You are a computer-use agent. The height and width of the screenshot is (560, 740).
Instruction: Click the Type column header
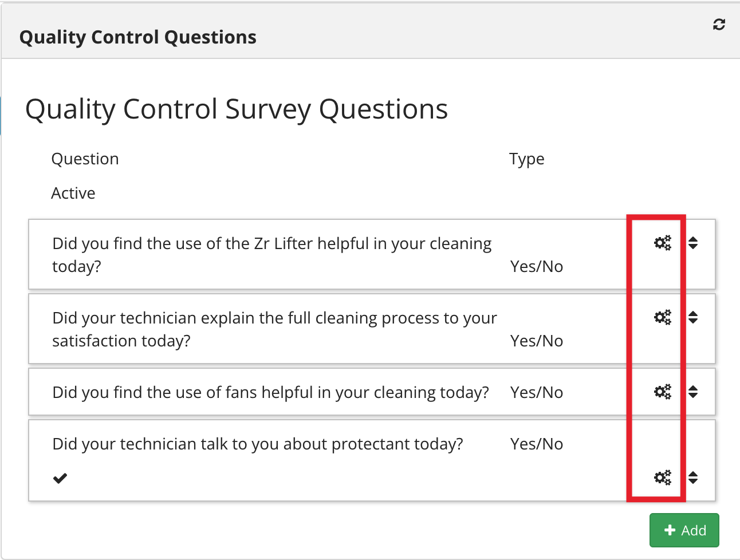(x=527, y=159)
